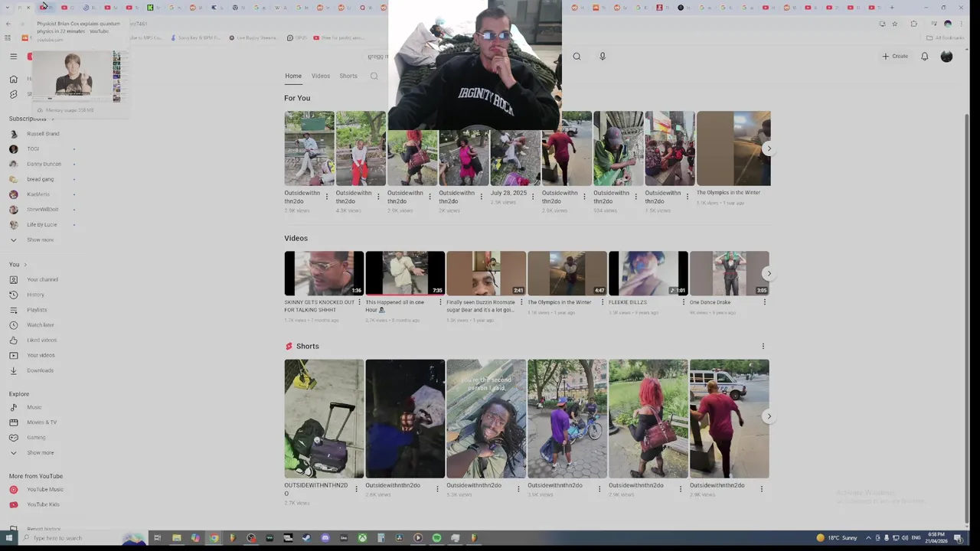
Task: Switch to the channel Shorts tab
Action: click(x=348, y=76)
